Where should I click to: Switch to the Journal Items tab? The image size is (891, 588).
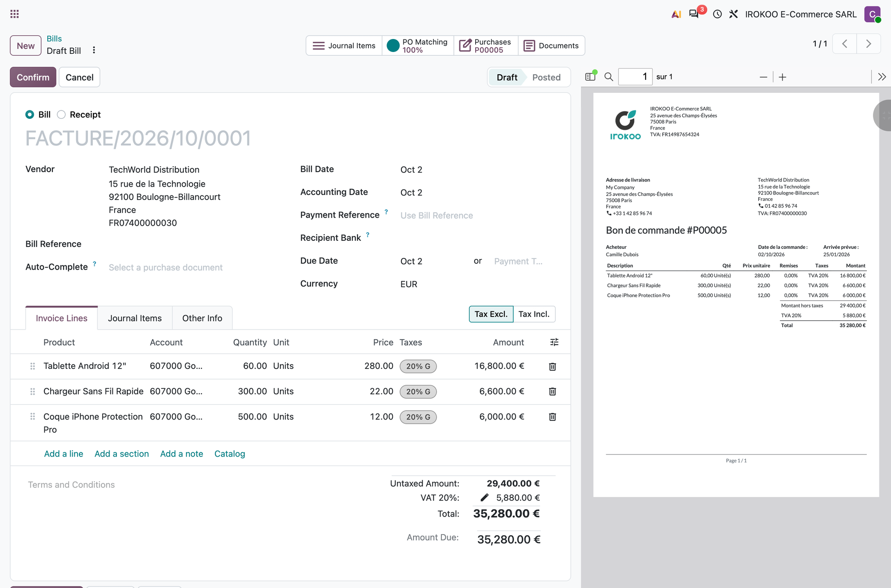[x=135, y=318]
